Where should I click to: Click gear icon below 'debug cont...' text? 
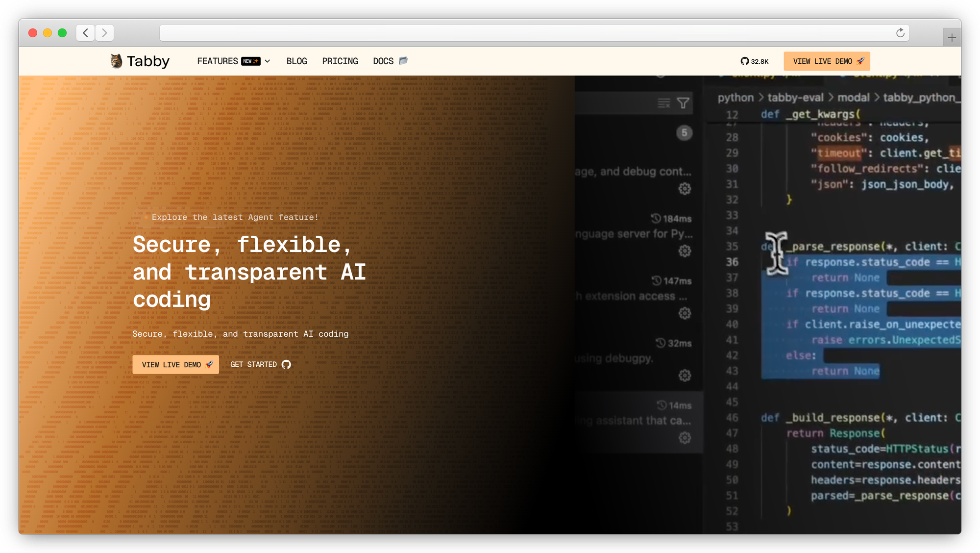click(685, 189)
